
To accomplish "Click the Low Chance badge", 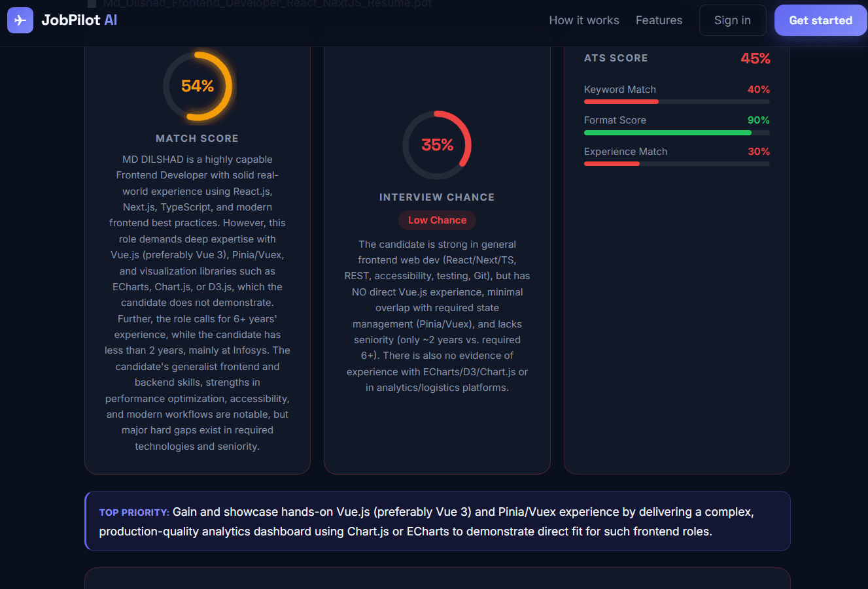I will [x=437, y=220].
